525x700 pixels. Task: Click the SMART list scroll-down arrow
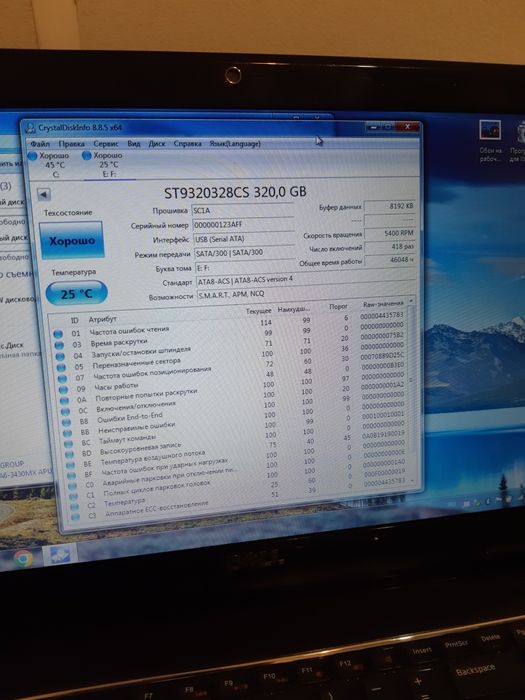click(x=411, y=481)
